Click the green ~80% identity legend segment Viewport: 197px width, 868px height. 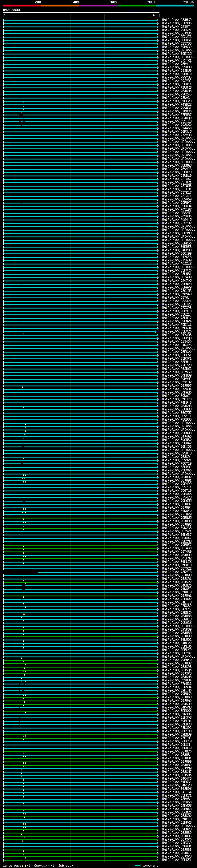click(137, 6)
